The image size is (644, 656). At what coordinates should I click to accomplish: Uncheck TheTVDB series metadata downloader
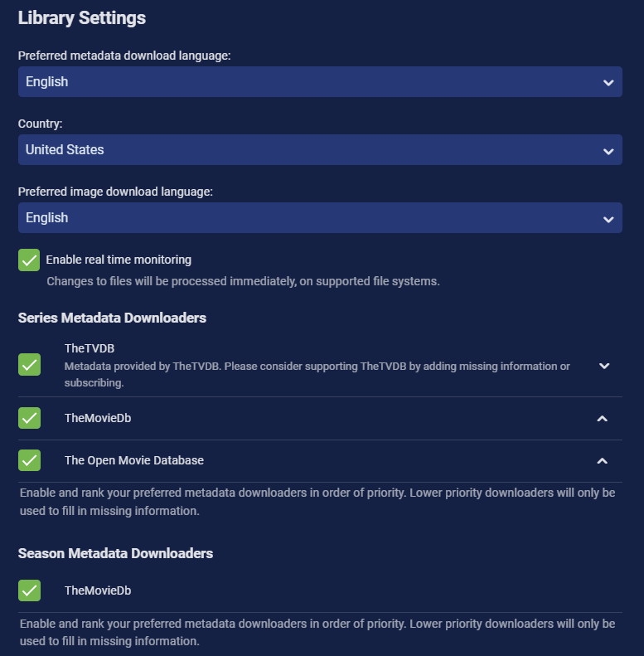[29, 365]
